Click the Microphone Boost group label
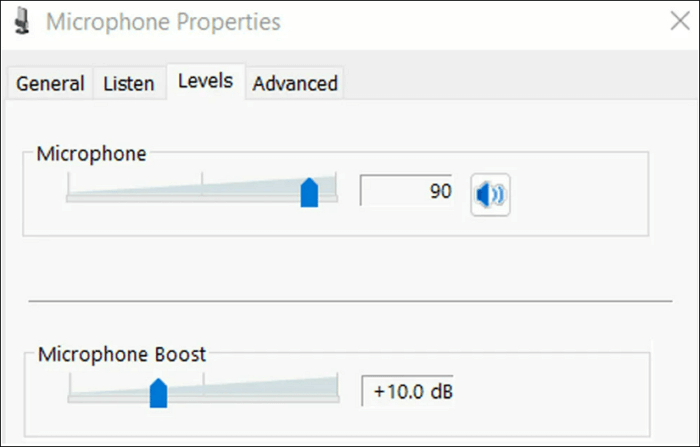 [122, 354]
